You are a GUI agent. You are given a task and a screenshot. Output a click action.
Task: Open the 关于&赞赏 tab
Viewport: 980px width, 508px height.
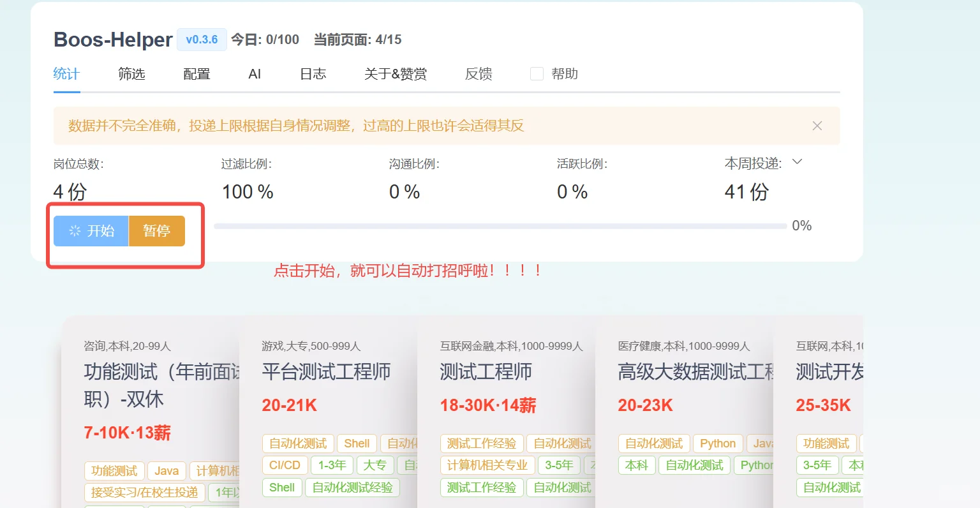[395, 73]
